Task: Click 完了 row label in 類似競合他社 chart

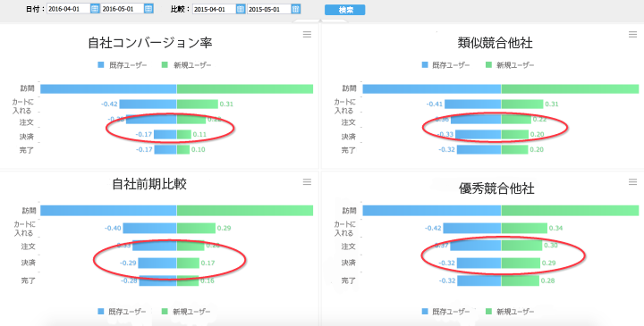Action: (349, 150)
